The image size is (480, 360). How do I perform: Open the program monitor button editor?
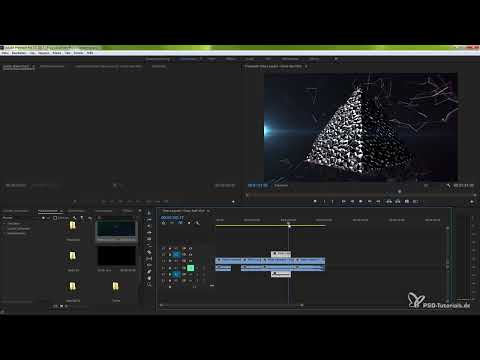point(472,202)
